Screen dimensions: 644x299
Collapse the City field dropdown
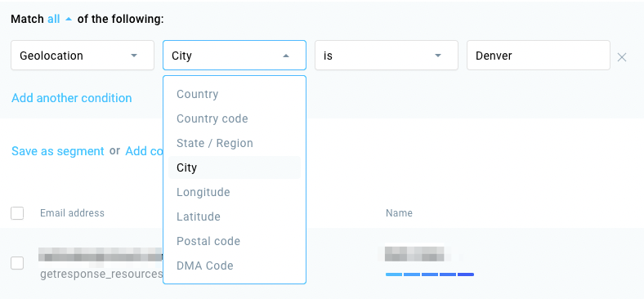[x=235, y=56]
